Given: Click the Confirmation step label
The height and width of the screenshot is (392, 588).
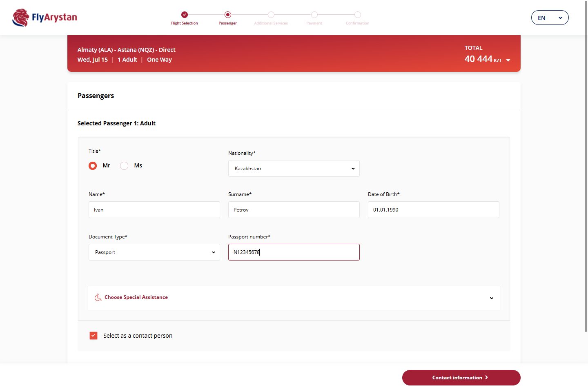Looking at the screenshot, I should point(358,23).
